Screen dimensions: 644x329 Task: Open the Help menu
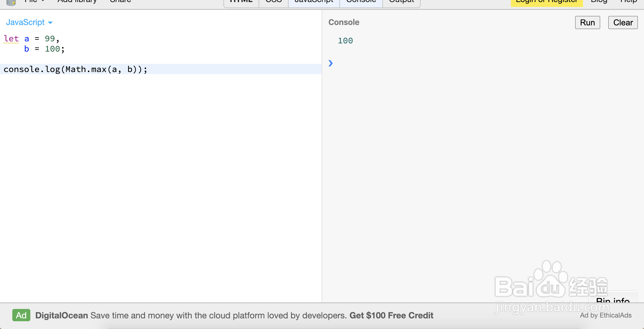tap(628, 1)
